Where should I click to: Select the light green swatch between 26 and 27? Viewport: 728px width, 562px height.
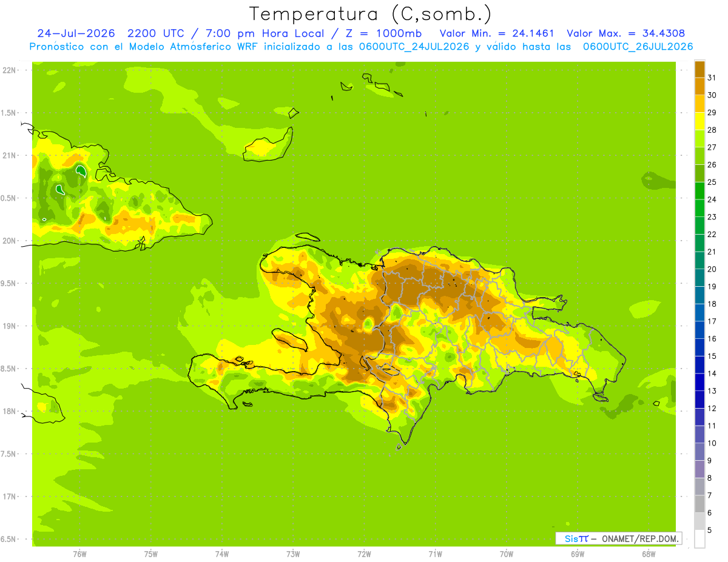(699, 156)
